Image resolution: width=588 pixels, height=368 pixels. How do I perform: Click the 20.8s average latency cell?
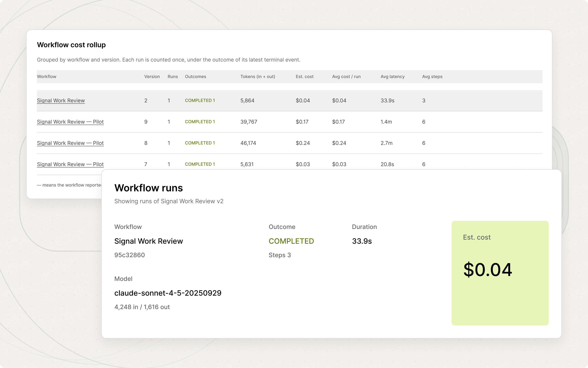tap(387, 164)
